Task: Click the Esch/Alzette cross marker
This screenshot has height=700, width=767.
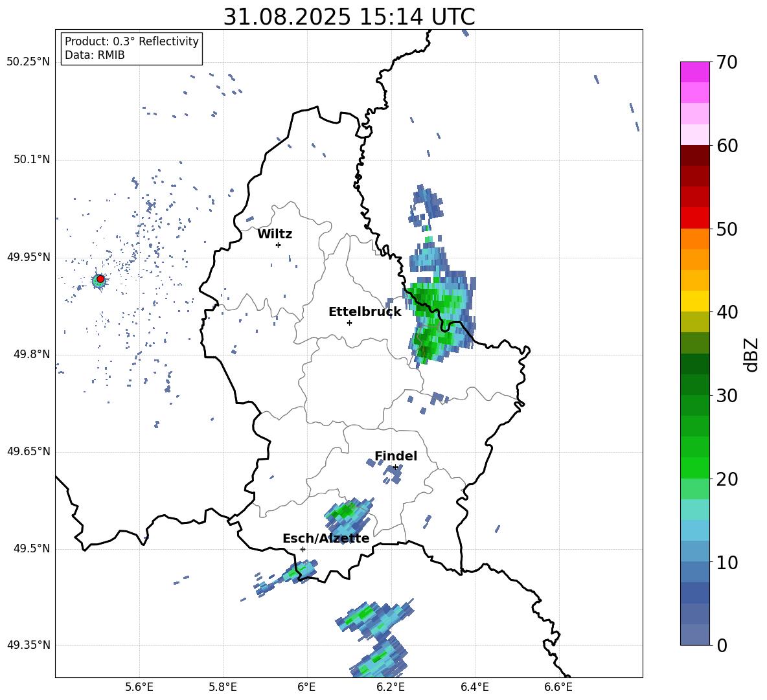Action: (x=303, y=549)
